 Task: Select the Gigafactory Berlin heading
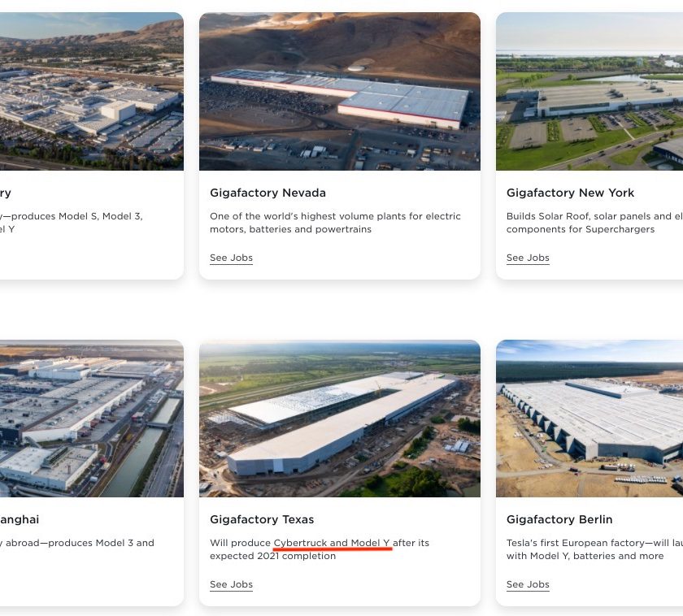coord(559,519)
